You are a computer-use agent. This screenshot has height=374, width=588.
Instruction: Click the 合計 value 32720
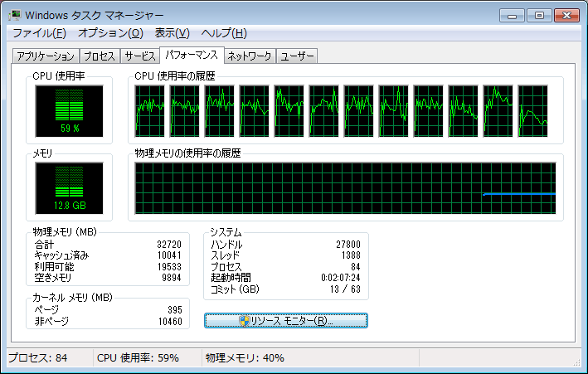(169, 245)
